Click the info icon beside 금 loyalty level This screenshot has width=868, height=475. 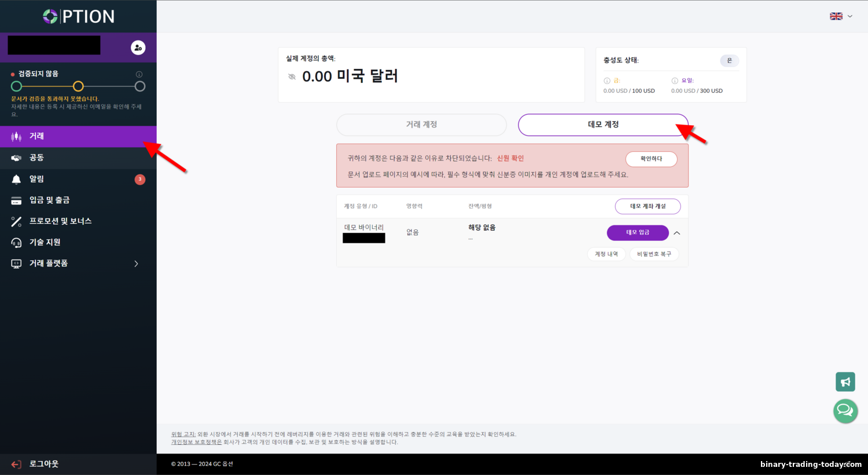tap(607, 81)
